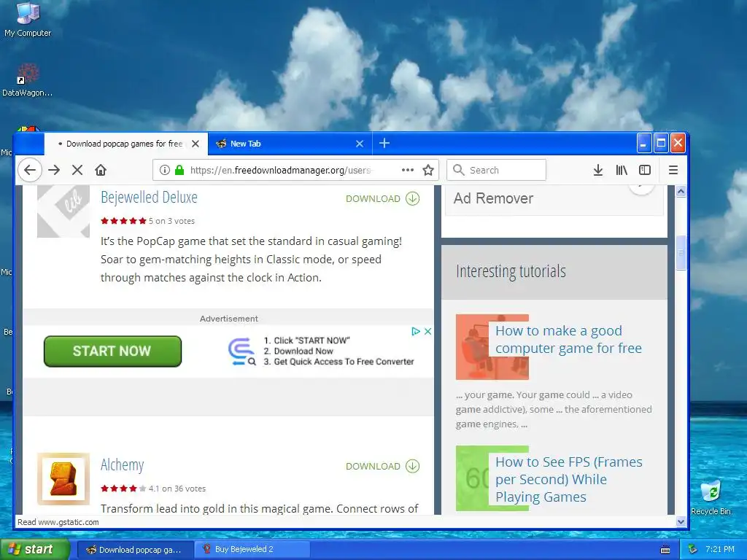Screen dimensions: 747x560
Task: Bookmark this page with the star
Action: pos(428,170)
